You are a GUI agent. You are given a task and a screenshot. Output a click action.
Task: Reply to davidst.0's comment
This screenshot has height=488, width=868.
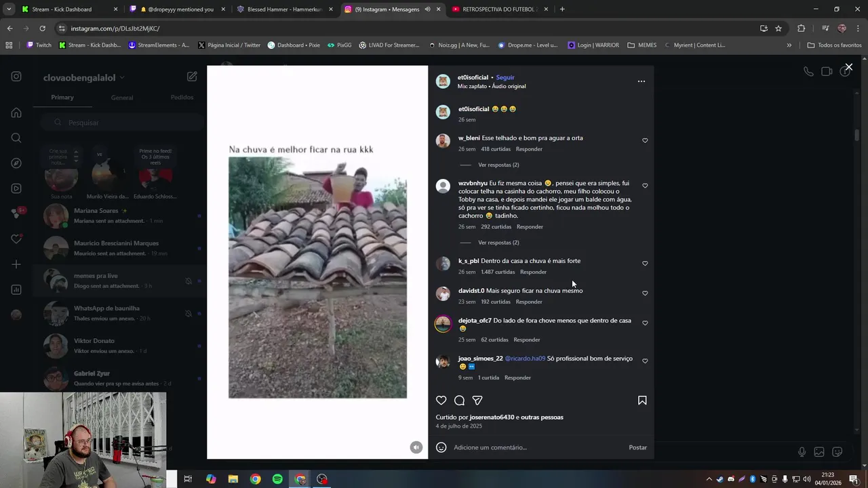529,302
